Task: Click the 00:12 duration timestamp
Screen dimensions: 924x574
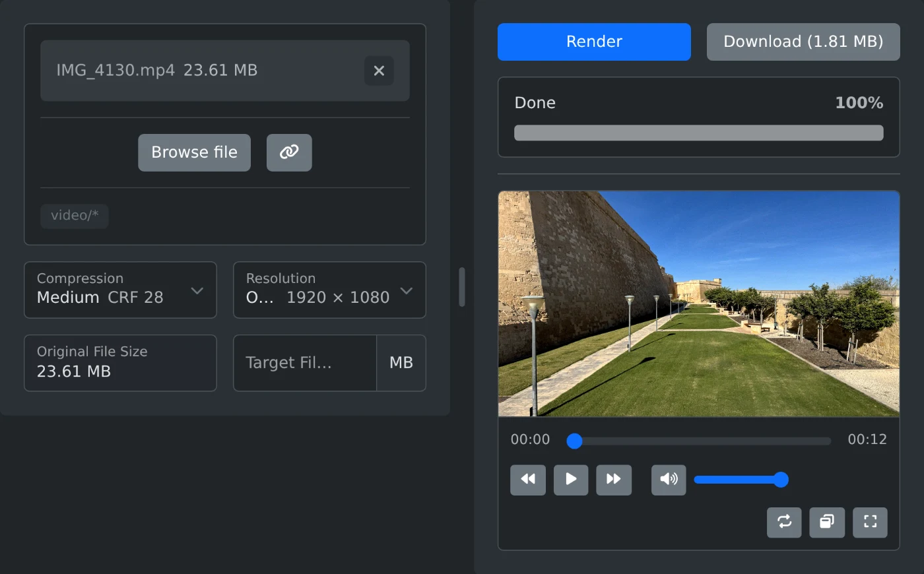Action: [867, 439]
